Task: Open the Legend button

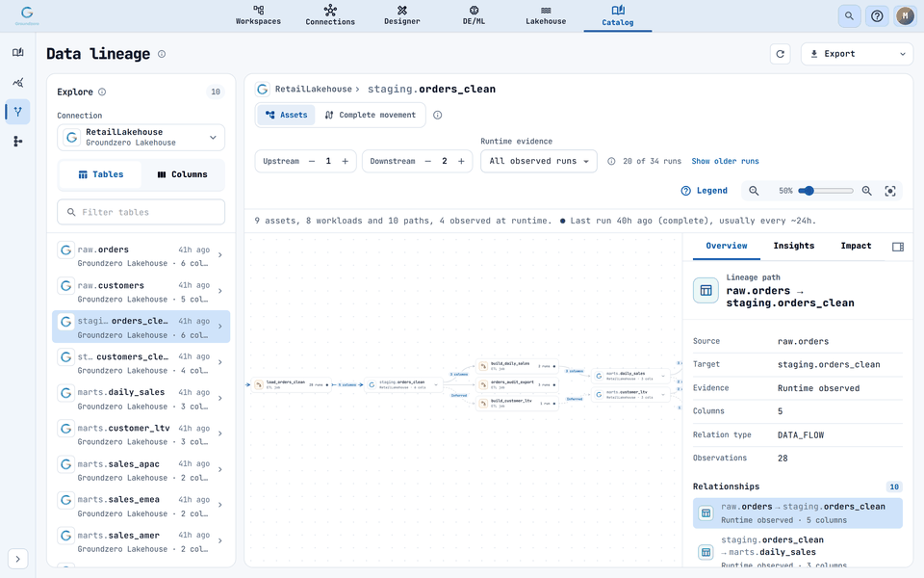Action: point(704,191)
